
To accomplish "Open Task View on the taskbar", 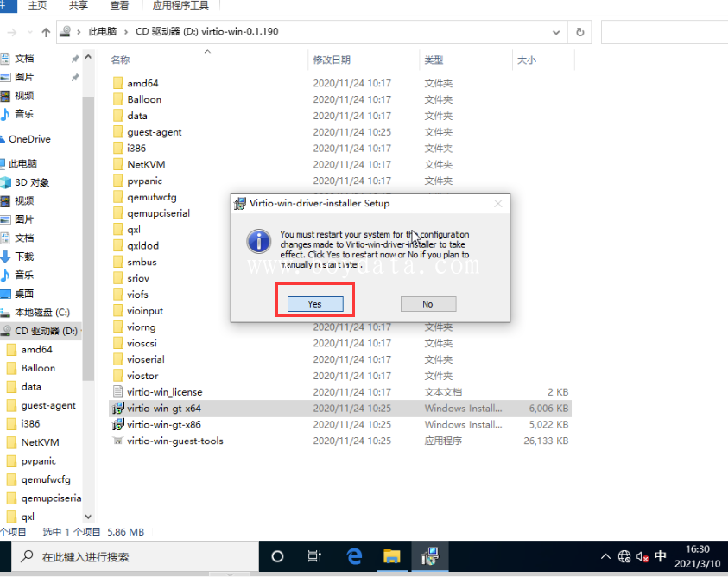I will click(315, 556).
